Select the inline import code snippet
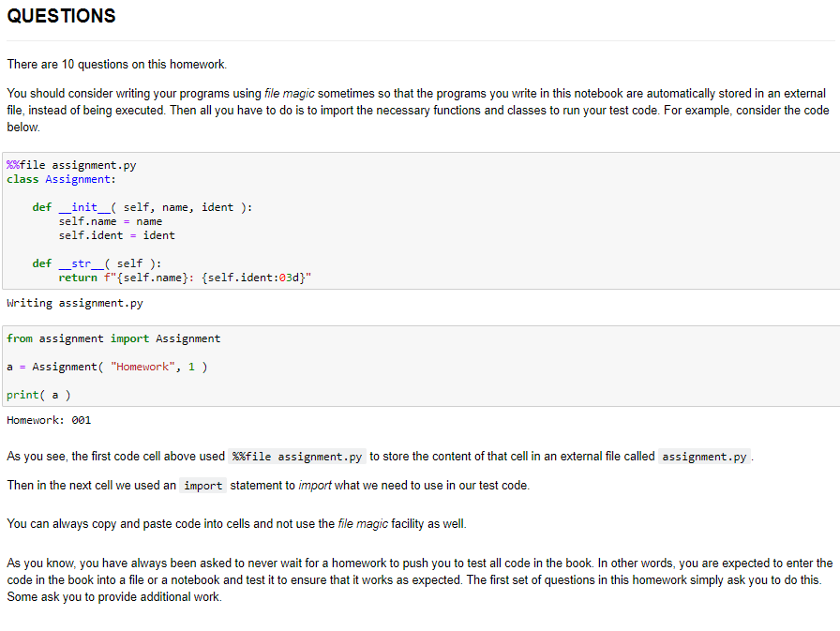This screenshot has height=631, width=840. (203, 485)
